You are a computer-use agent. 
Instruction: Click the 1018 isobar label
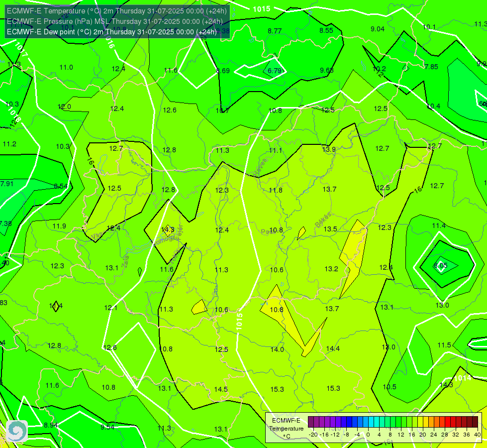pos(14,114)
